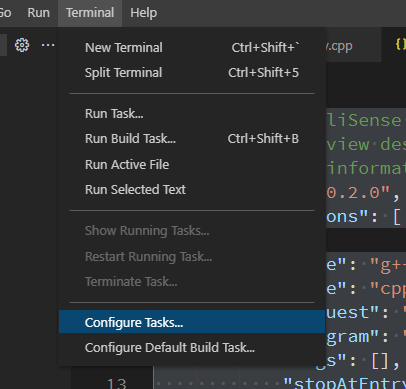Click Restart Running Task... entry
The width and height of the screenshot is (406, 389).
click(192, 257)
